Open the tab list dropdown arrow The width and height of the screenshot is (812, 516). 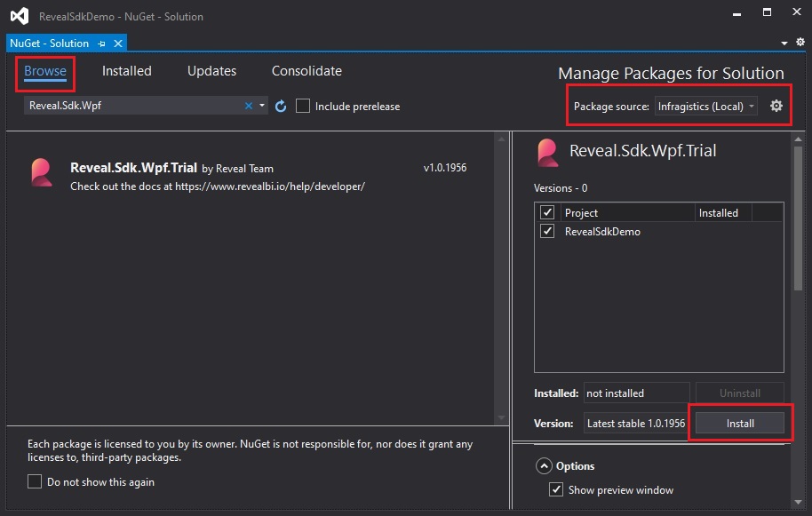[784, 43]
